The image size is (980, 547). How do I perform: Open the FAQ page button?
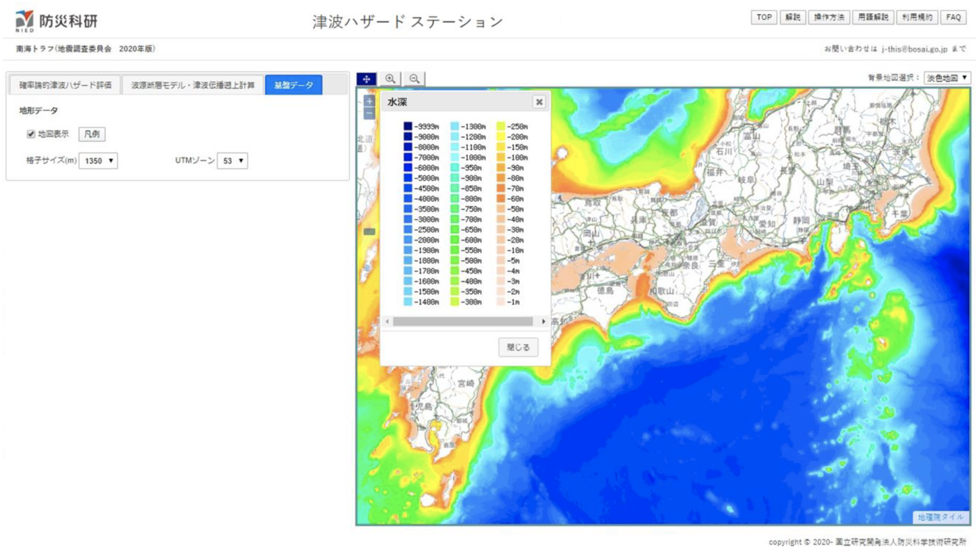pos(953,17)
